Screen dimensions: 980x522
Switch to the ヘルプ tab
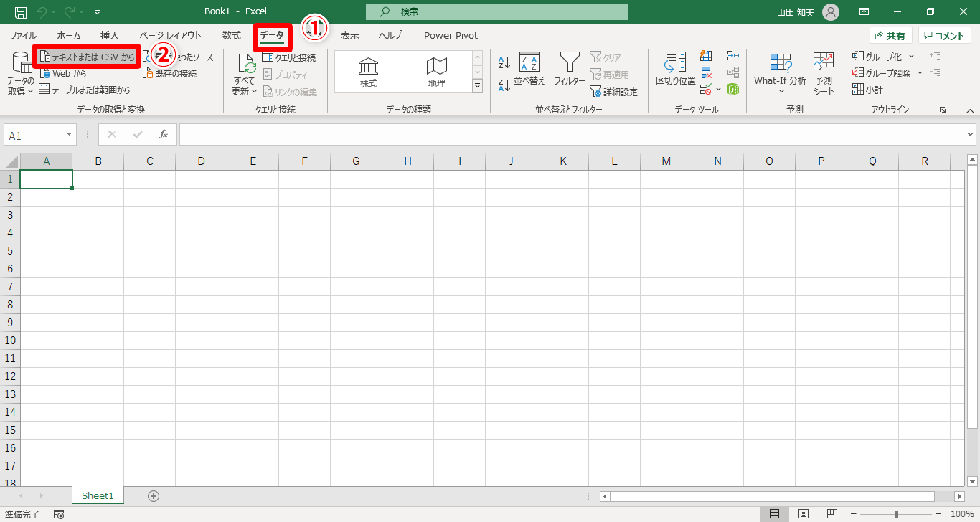(390, 35)
